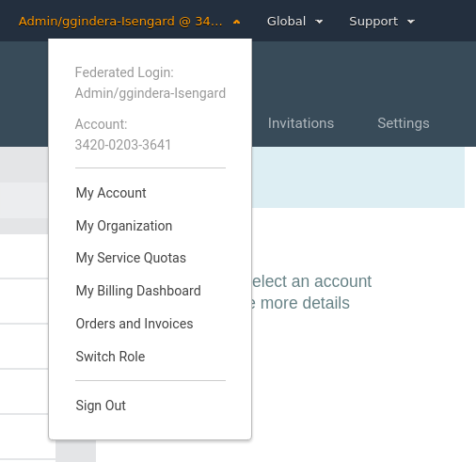This screenshot has width=476, height=462.
Task: Select Switch Role option
Action: [110, 357]
